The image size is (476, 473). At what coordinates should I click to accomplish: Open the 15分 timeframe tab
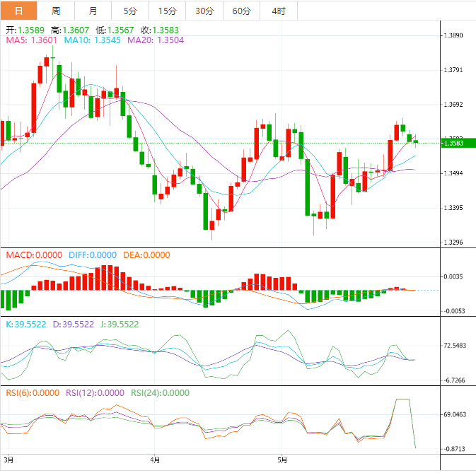click(x=167, y=11)
